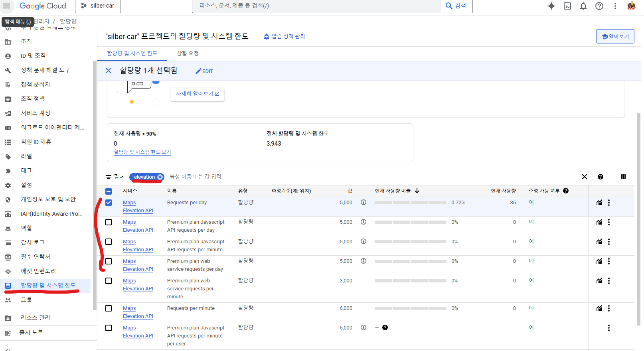
Task: Open the three-dot settings menu in header
Action: pyautogui.click(x=615, y=6)
